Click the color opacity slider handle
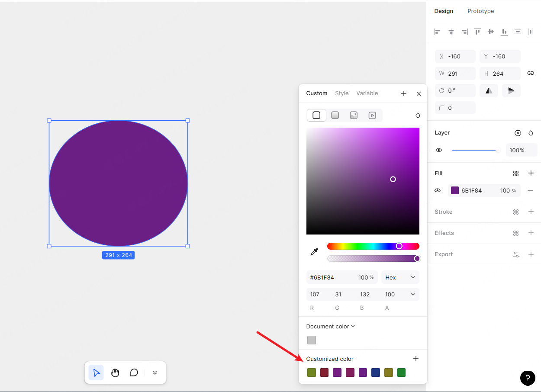The height and width of the screenshot is (392, 541). coord(417,259)
